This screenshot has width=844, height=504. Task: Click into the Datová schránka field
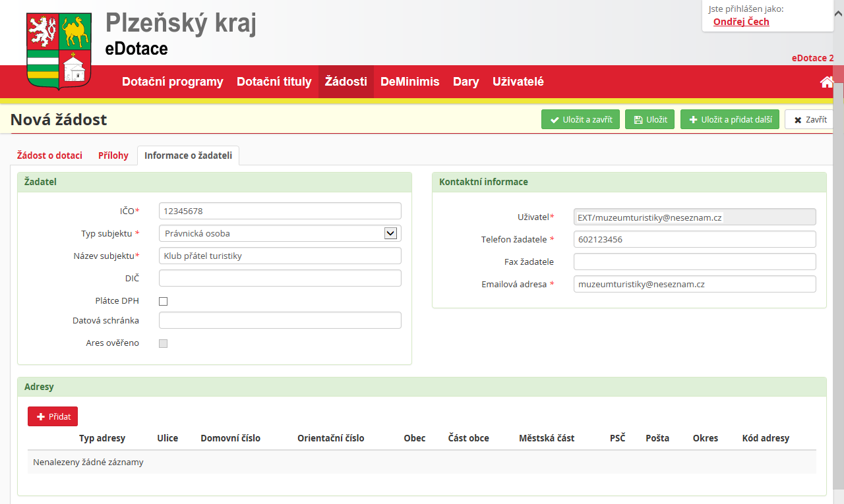[280, 320]
